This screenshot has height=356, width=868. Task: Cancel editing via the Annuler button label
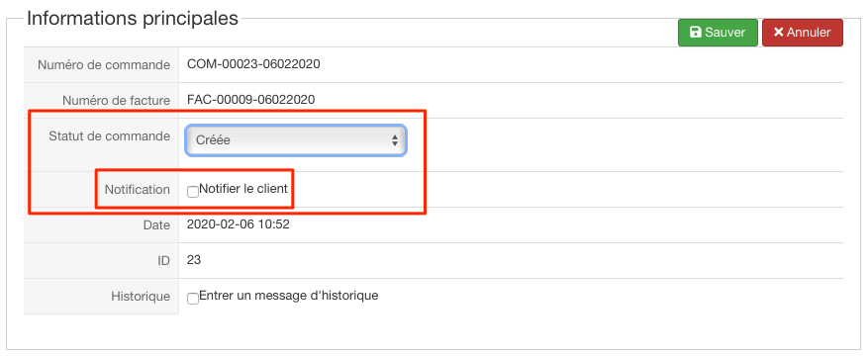click(809, 33)
